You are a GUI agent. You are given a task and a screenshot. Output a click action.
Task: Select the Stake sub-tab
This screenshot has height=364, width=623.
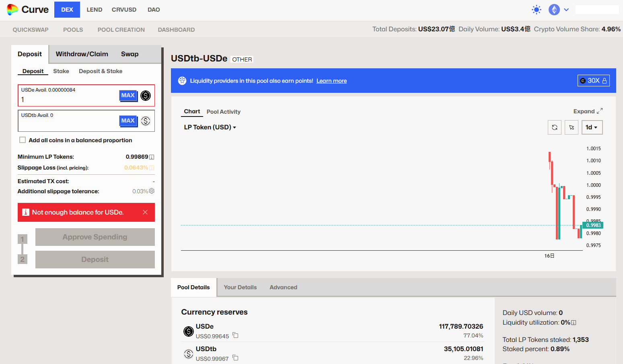point(61,71)
